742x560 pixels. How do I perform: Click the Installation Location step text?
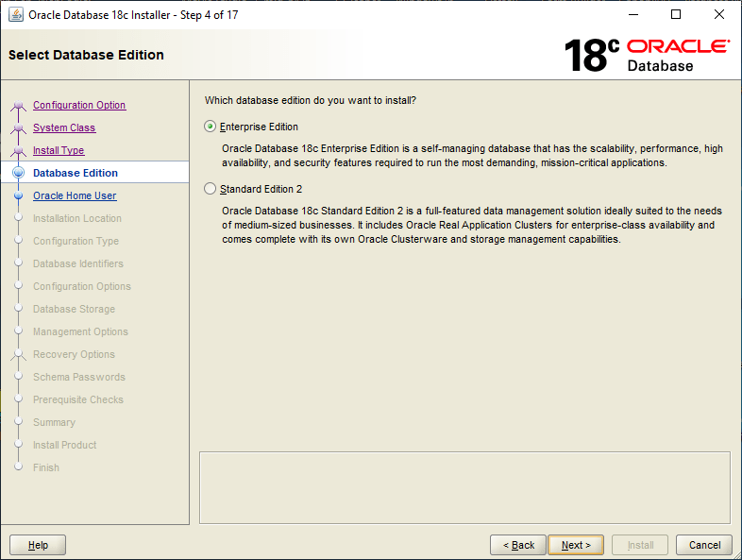point(77,218)
